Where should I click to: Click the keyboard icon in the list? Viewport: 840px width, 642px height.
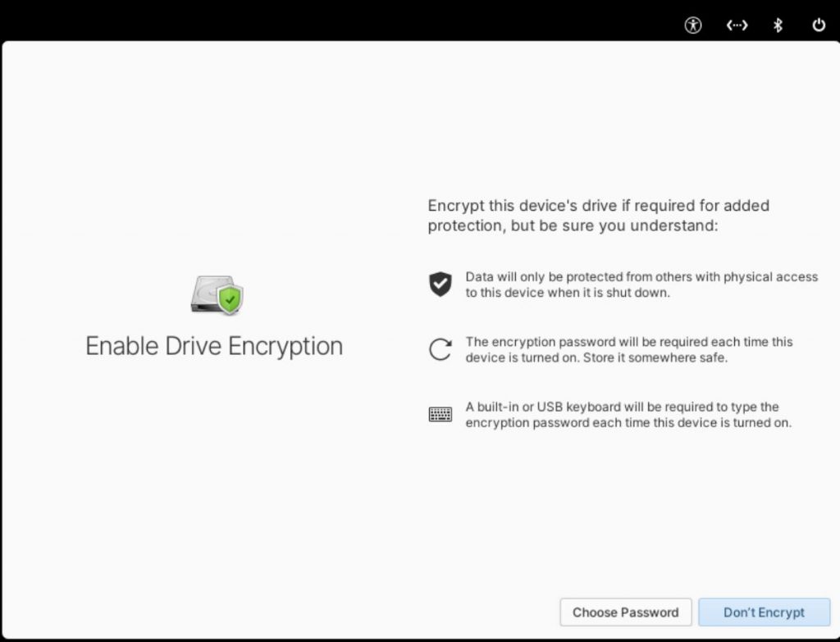[x=441, y=415]
